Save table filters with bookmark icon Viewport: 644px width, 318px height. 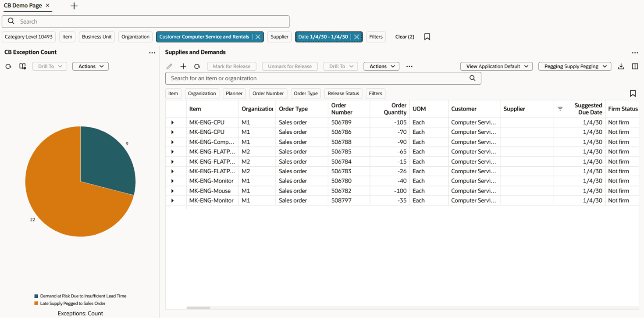point(633,93)
